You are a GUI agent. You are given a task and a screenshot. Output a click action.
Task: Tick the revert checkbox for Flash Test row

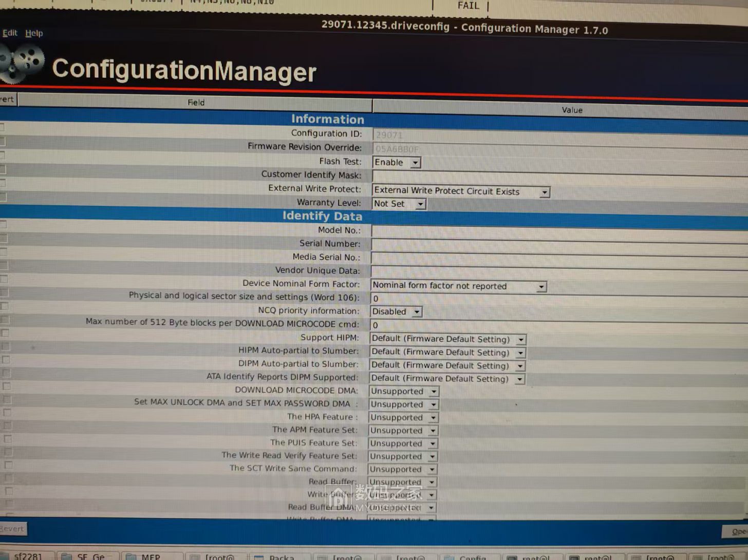click(2, 155)
